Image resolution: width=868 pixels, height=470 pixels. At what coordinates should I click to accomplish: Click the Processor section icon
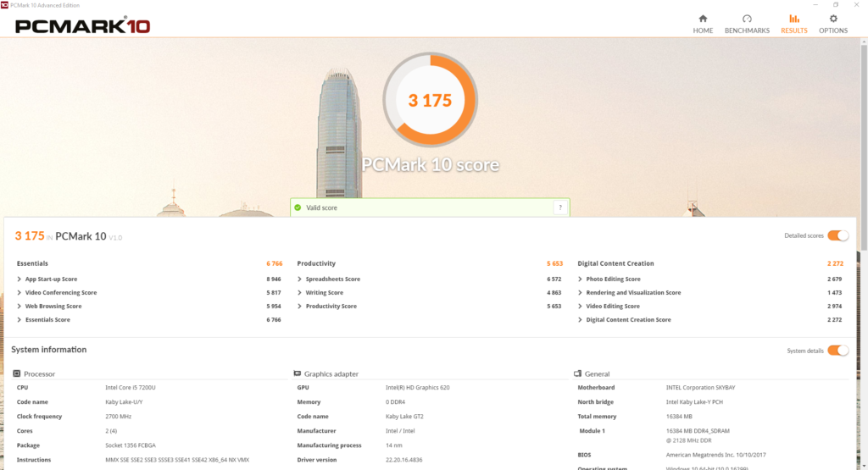pos(17,373)
